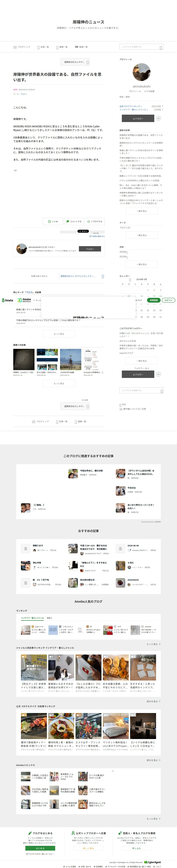The width and height of the screenshot is (177, 868).
Task: Click 一覧を見る under 月別
Action: click(x=142, y=264)
